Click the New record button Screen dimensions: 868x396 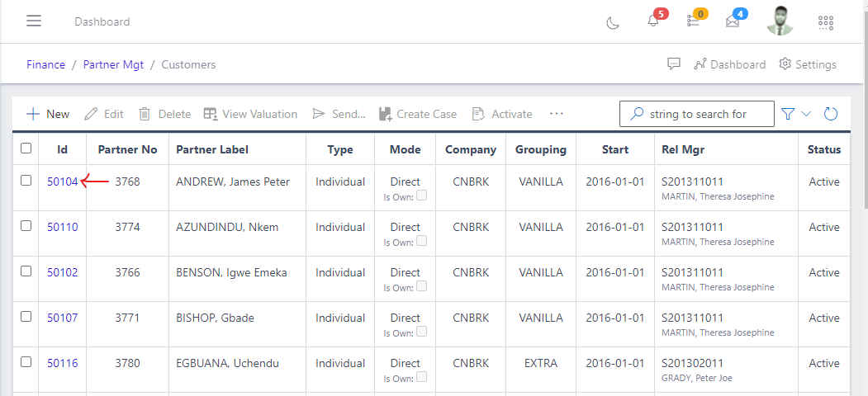[48, 114]
